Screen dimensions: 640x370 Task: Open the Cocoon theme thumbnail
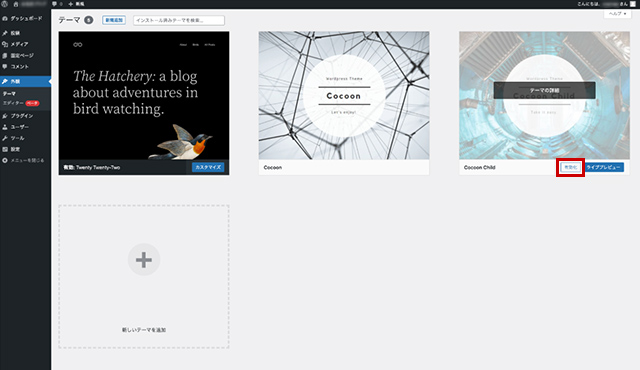(344, 95)
